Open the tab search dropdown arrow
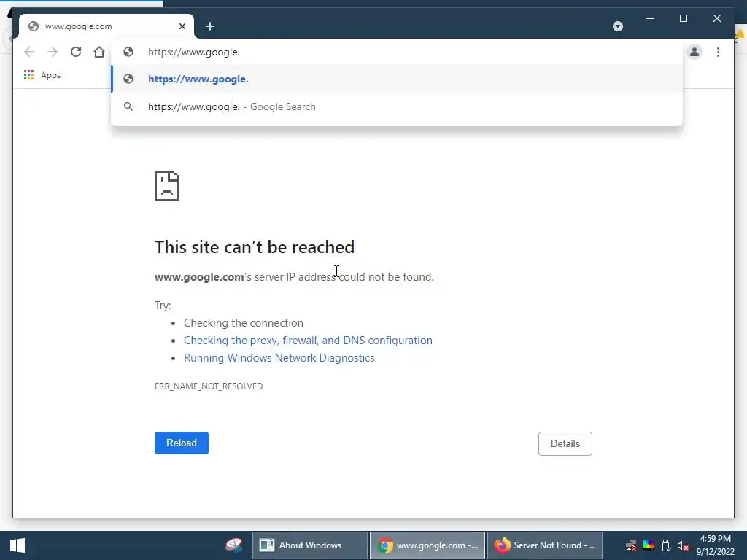Screen dimensions: 747x560 point(617,26)
